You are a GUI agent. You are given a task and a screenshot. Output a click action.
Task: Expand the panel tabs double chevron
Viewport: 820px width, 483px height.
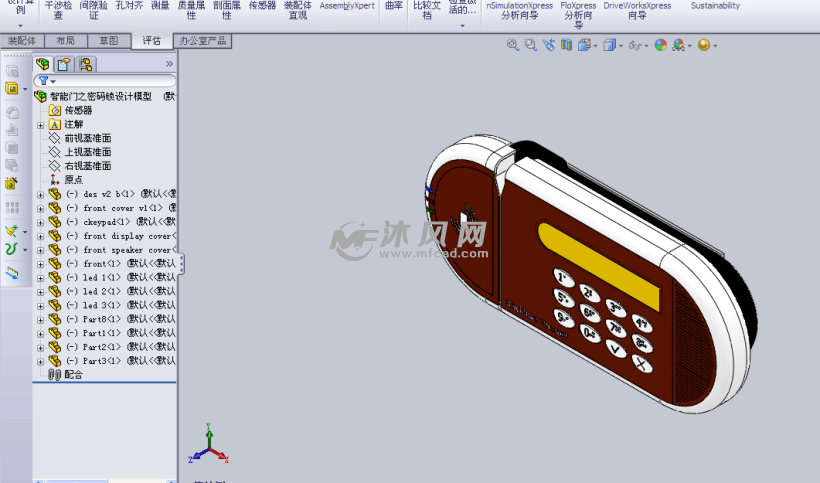pos(169,64)
